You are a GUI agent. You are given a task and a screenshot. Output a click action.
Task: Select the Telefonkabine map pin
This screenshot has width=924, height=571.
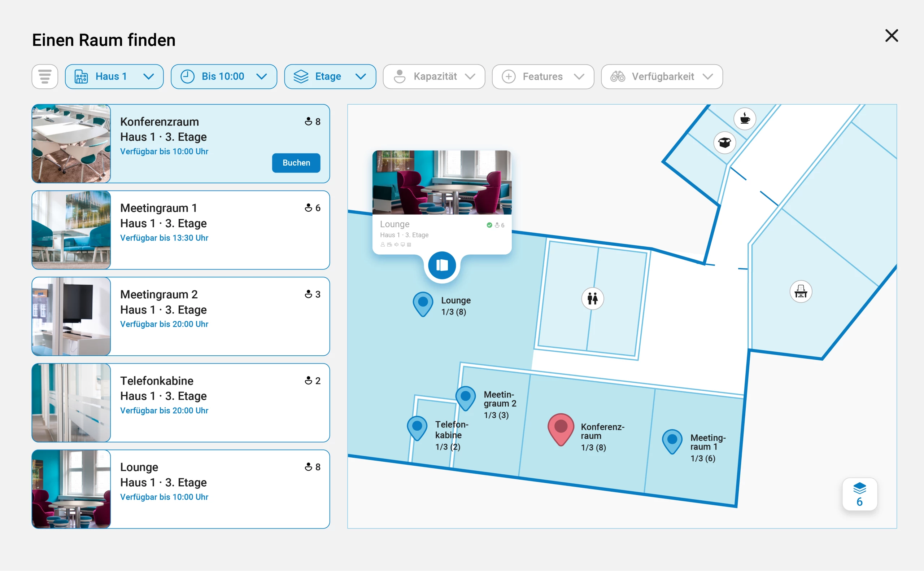[417, 427]
